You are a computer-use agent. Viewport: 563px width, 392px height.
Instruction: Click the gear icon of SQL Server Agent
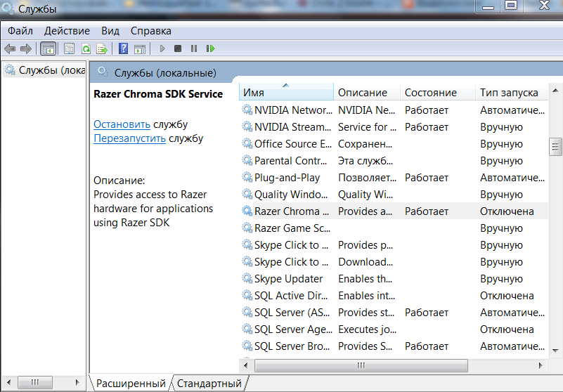pyautogui.click(x=247, y=329)
